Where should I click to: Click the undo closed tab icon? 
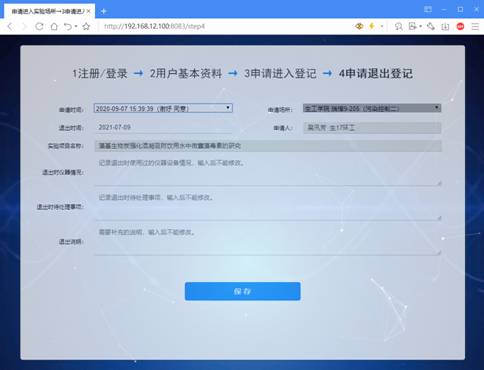(68, 26)
